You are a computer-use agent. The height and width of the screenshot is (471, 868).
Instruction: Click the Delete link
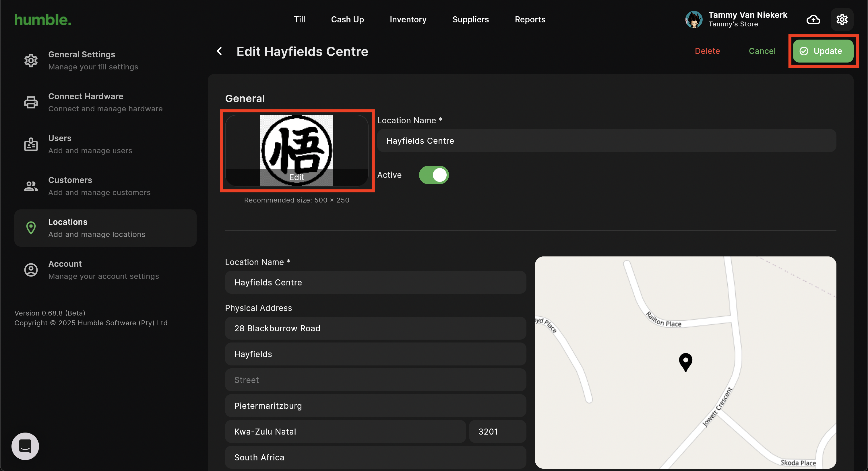click(x=707, y=51)
